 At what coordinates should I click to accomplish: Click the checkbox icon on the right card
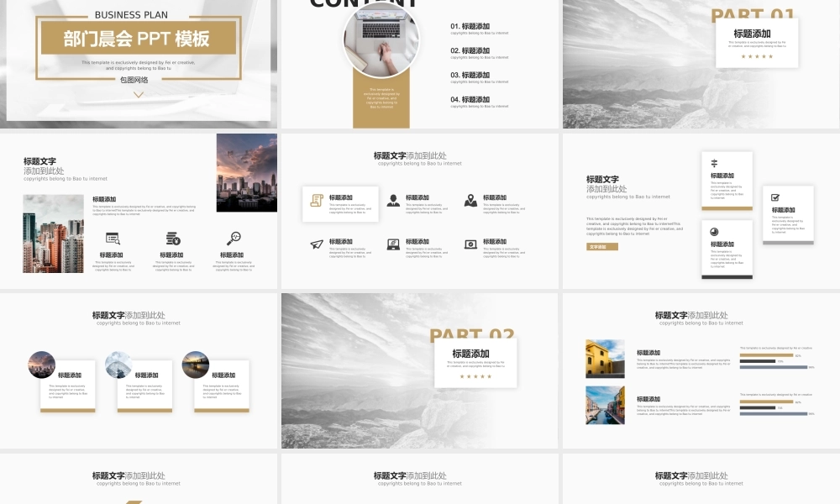point(776,197)
